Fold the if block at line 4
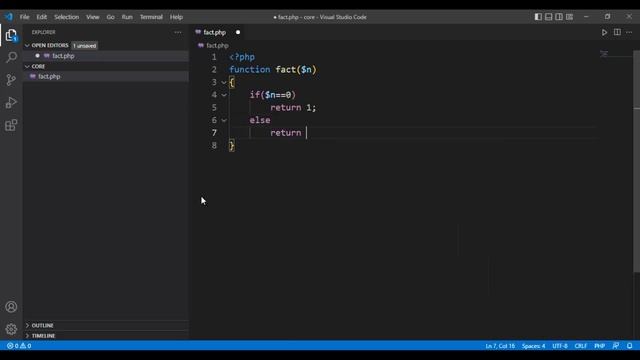Screen dimensions: 640x360 pos(224,95)
